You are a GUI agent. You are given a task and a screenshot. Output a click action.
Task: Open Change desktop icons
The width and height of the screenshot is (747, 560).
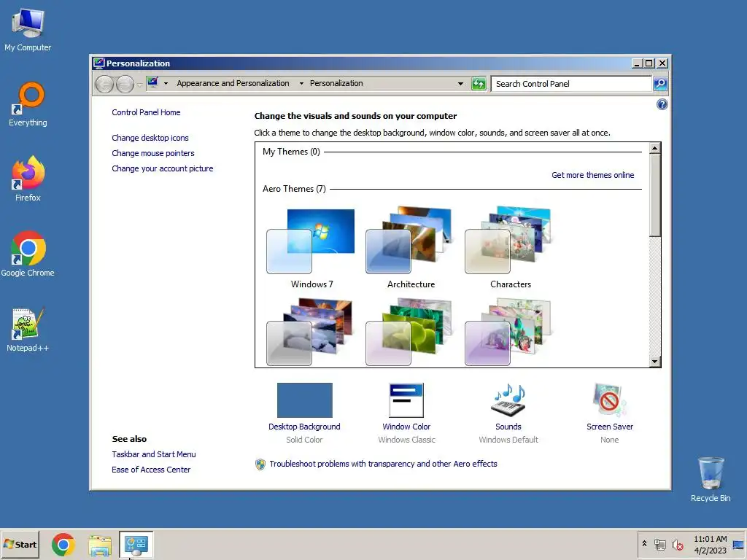pos(150,138)
